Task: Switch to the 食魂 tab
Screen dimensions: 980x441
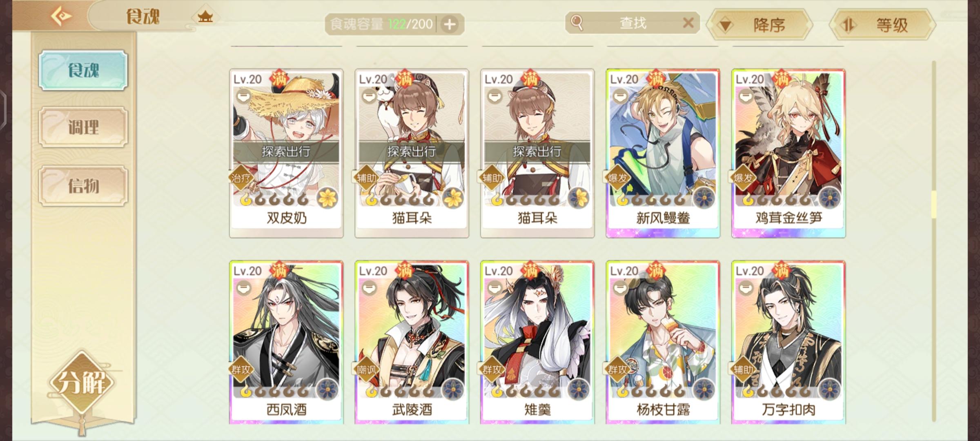Action: coord(83,70)
